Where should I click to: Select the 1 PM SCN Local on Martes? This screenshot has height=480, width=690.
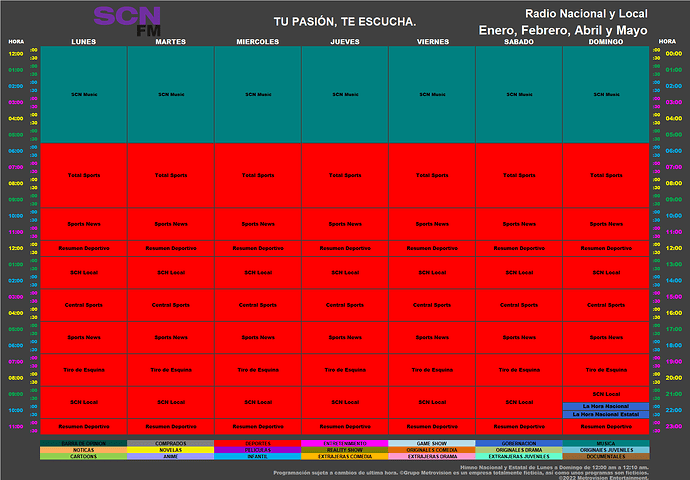tap(171, 273)
